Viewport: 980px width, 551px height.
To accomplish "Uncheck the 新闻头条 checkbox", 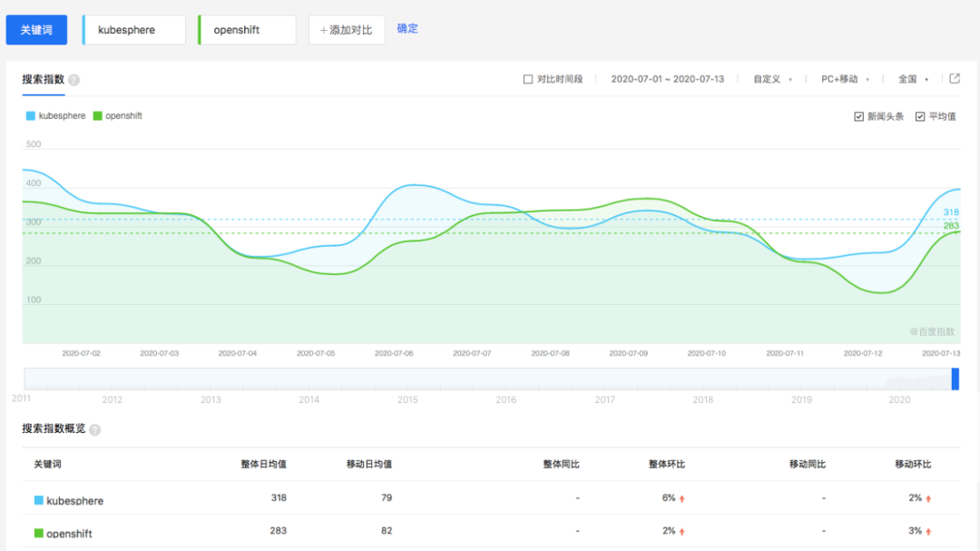I will 858,116.
